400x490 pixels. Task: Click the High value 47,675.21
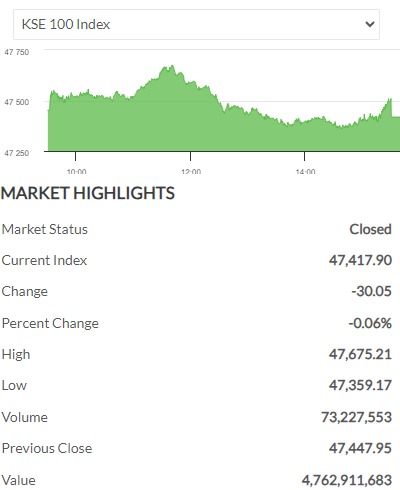click(x=360, y=354)
